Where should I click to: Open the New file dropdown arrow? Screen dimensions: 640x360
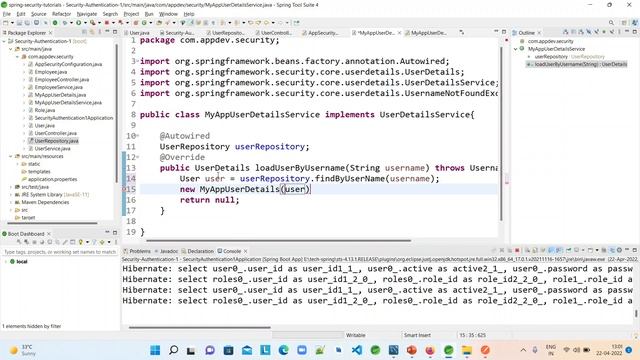pyautogui.click(x=12, y=23)
